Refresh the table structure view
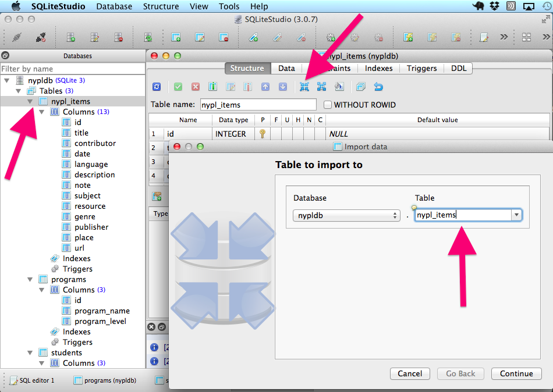Viewport: 553px width, 392px height. 156,87
